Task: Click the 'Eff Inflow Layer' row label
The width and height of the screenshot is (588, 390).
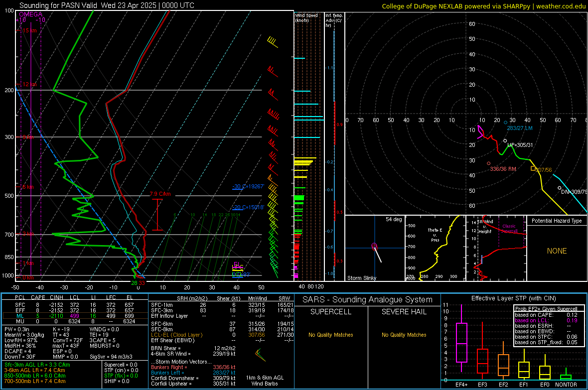Action: point(169,316)
